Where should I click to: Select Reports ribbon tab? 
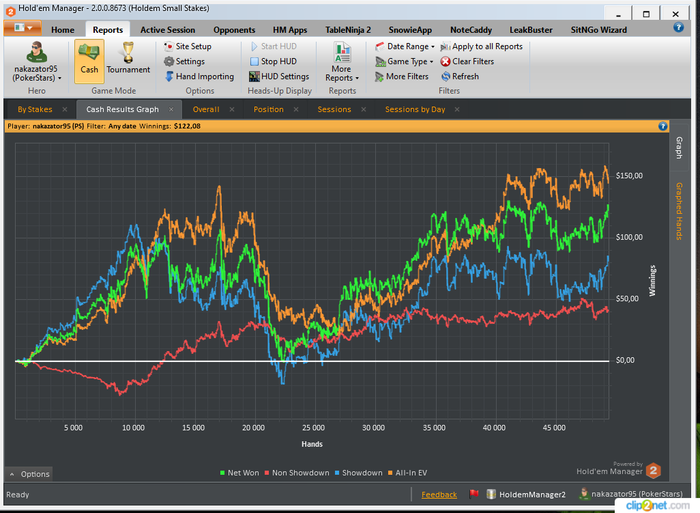(x=108, y=30)
